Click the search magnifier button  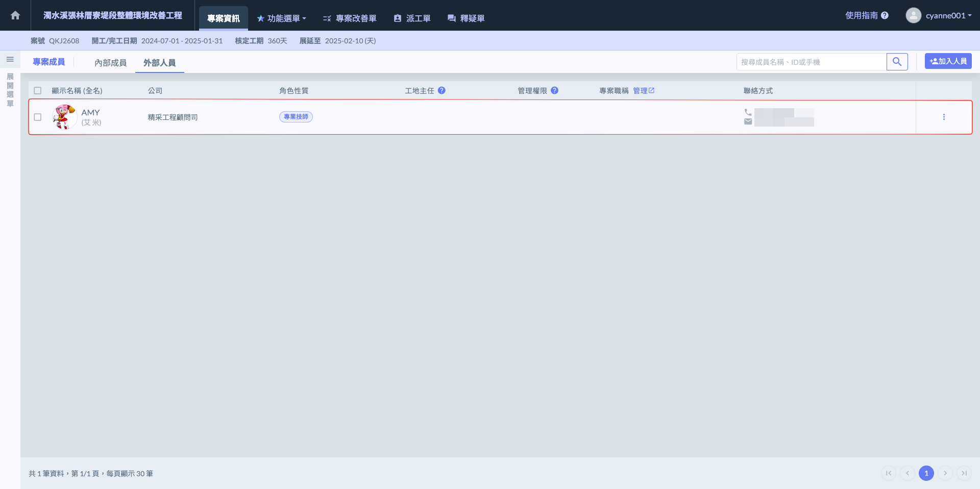point(897,62)
